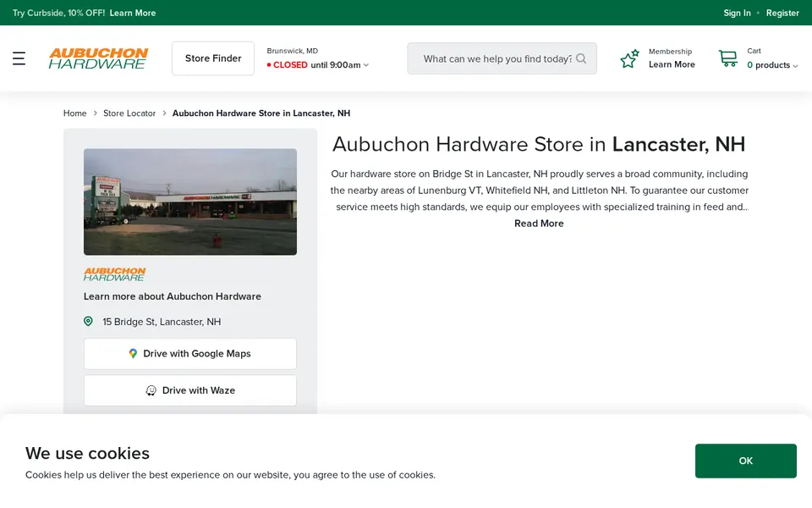Open the Lancaster store photo
This screenshot has height=508, width=812.
[x=190, y=202]
